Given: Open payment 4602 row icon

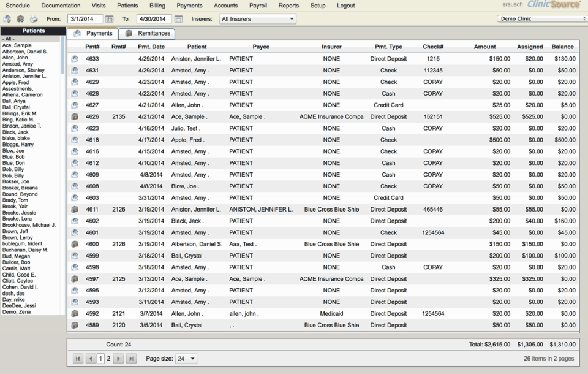Looking at the screenshot, I should 75,221.
